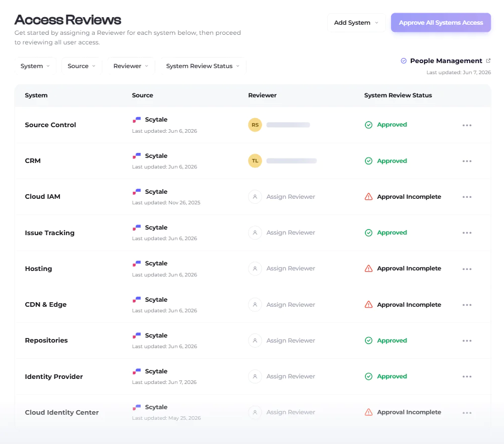Image resolution: width=504 pixels, height=444 pixels.
Task: Assign Reviewer for Cloud IAM
Action: point(291,197)
